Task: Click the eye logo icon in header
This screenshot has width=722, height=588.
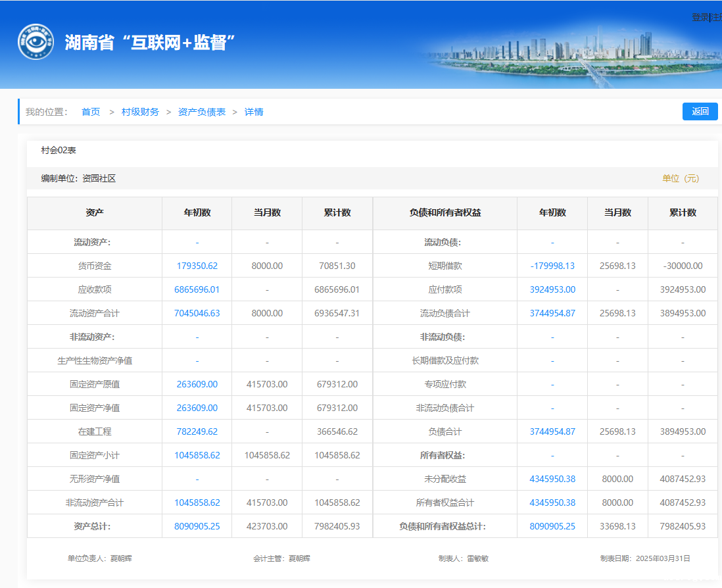Action: click(36, 42)
